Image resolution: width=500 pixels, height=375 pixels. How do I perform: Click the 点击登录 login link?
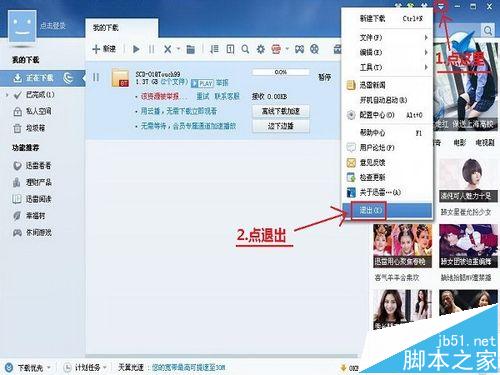53,25
